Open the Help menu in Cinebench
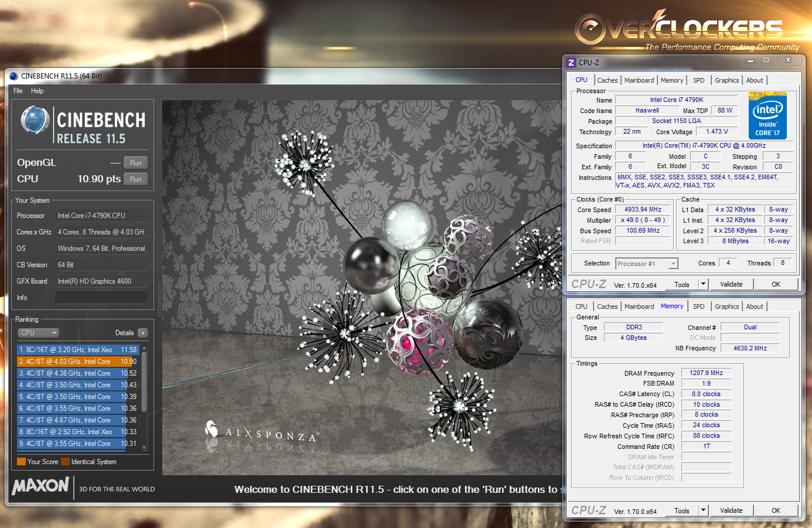812x528 pixels. (37, 91)
